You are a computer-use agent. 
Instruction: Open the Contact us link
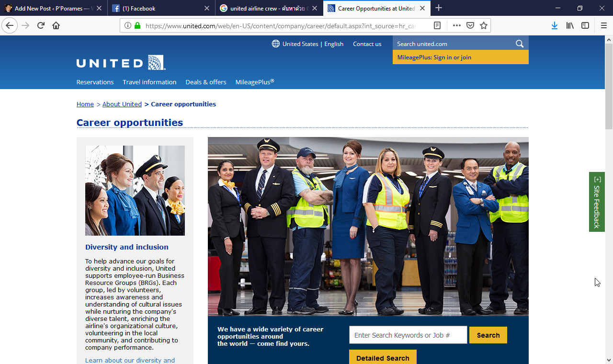[367, 44]
